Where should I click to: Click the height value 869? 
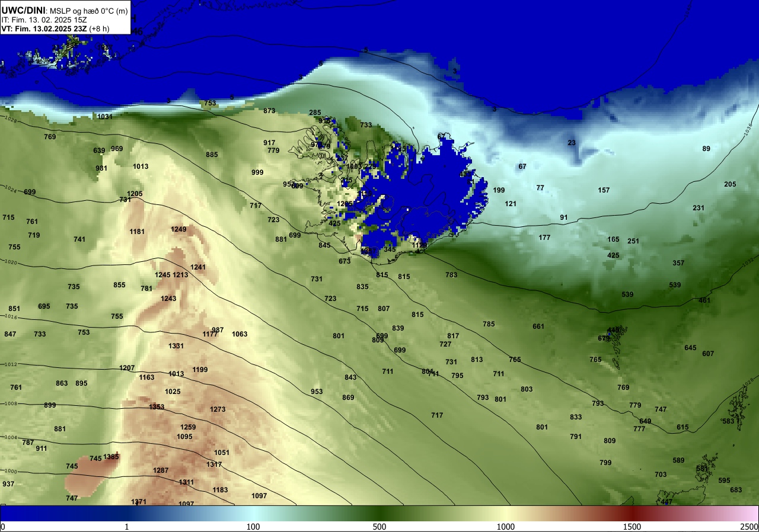click(348, 398)
